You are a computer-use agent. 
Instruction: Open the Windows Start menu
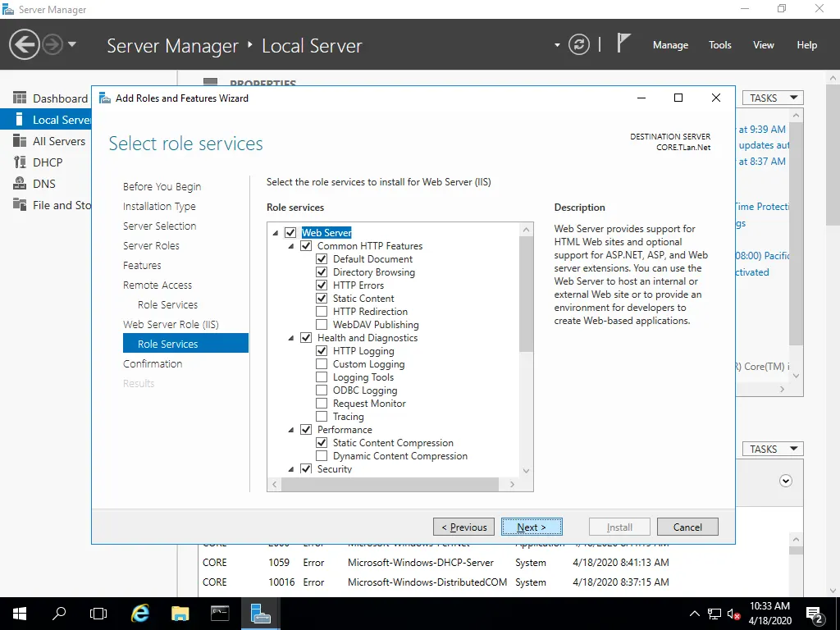(x=20, y=614)
